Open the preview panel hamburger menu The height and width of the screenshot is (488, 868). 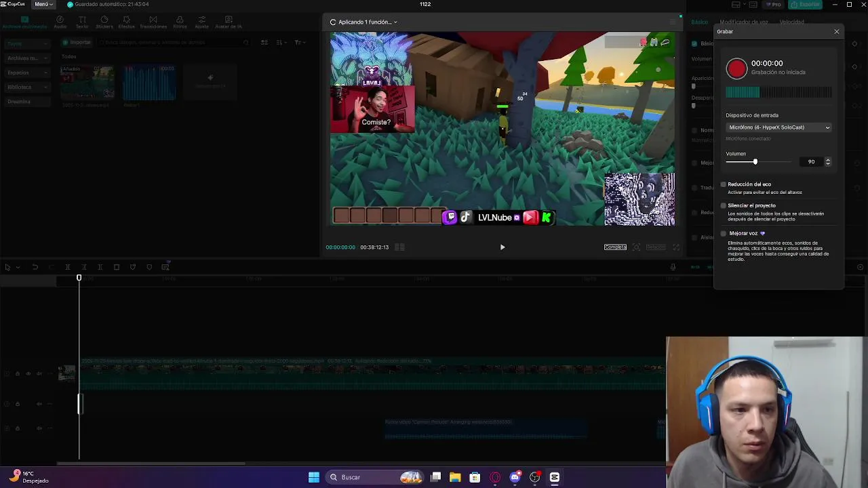[673, 22]
